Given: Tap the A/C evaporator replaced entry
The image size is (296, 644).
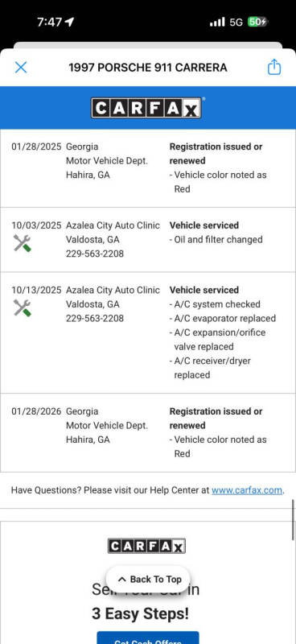Looking at the screenshot, I should pos(223,318).
